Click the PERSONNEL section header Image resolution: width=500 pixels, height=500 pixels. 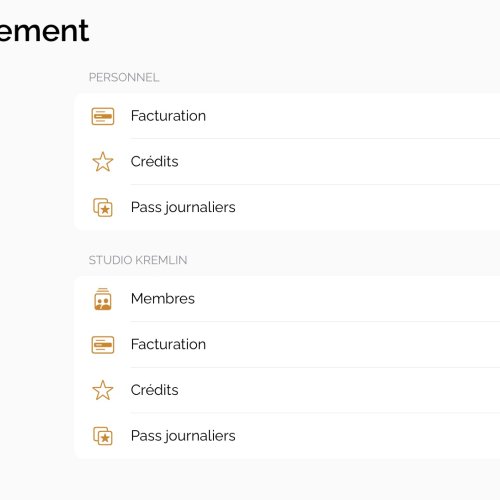(x=124, y=77)
